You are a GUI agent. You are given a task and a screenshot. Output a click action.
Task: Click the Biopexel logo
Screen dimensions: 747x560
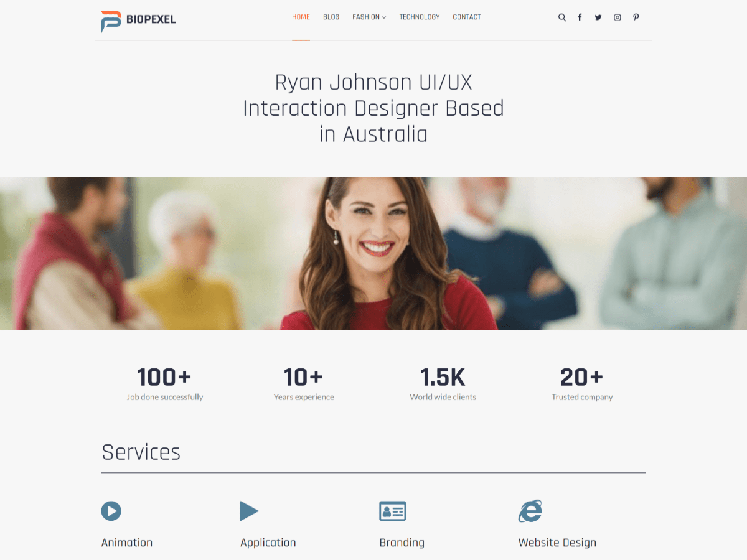[138, 19]
